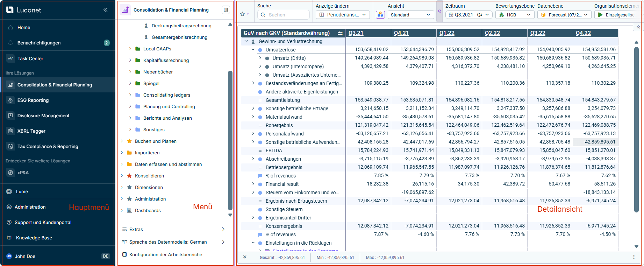The image size is (644, 266).
Task: Click the Lucanet logo
Action: [24, 10]
